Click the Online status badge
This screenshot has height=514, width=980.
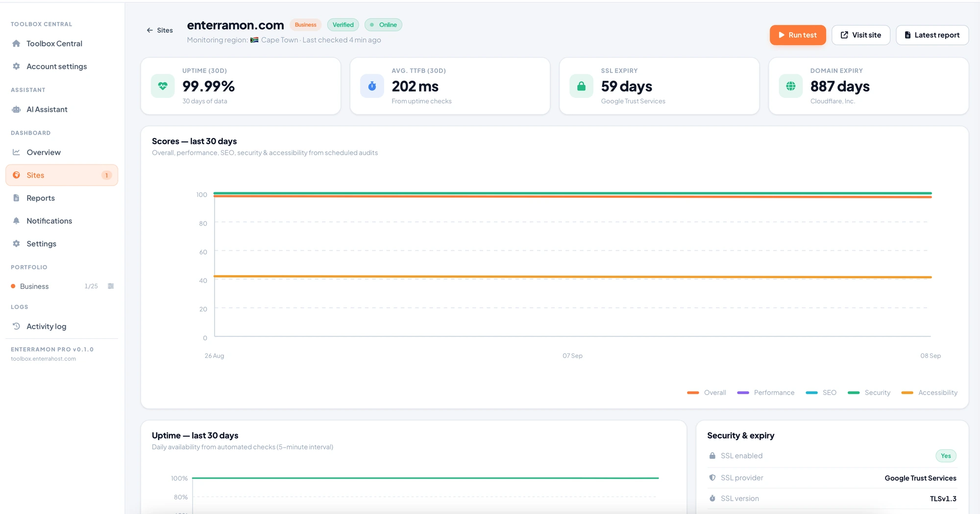(383, 25)
